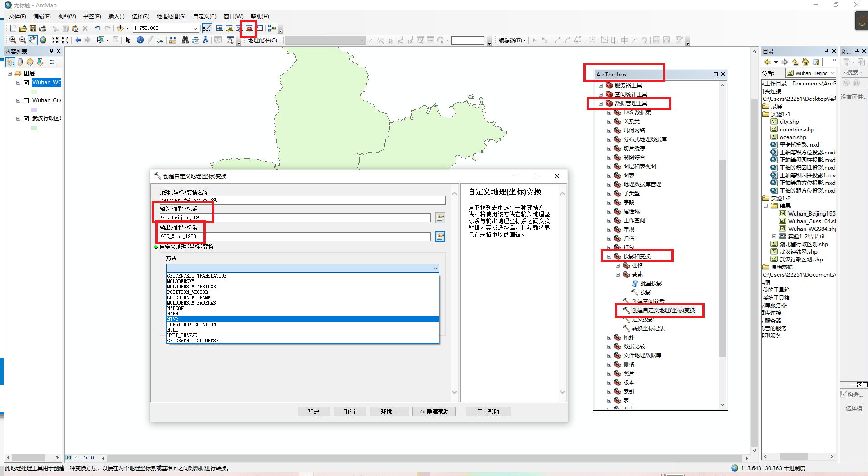Toggle the 武汉行政区 layer checkbox

[x=27, y=118]
